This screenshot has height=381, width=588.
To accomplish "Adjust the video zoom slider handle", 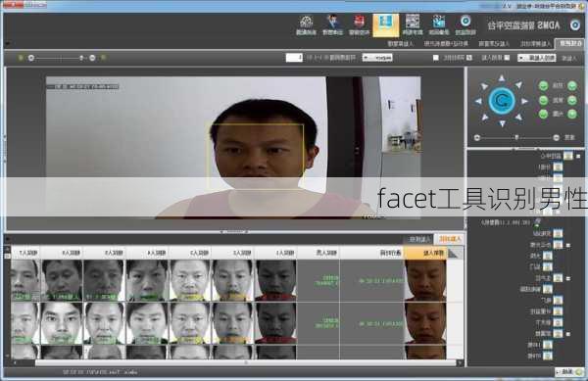I will 81,58.
